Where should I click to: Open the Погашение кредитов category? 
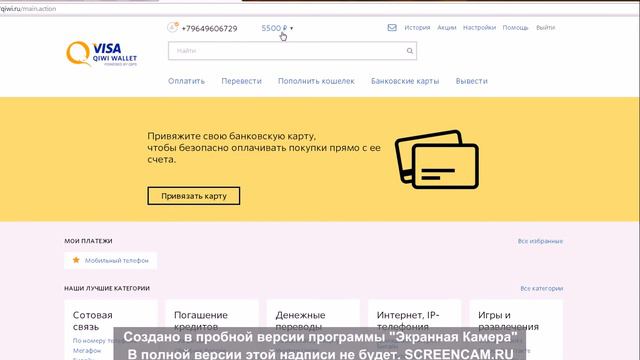[x=201, y=321]
